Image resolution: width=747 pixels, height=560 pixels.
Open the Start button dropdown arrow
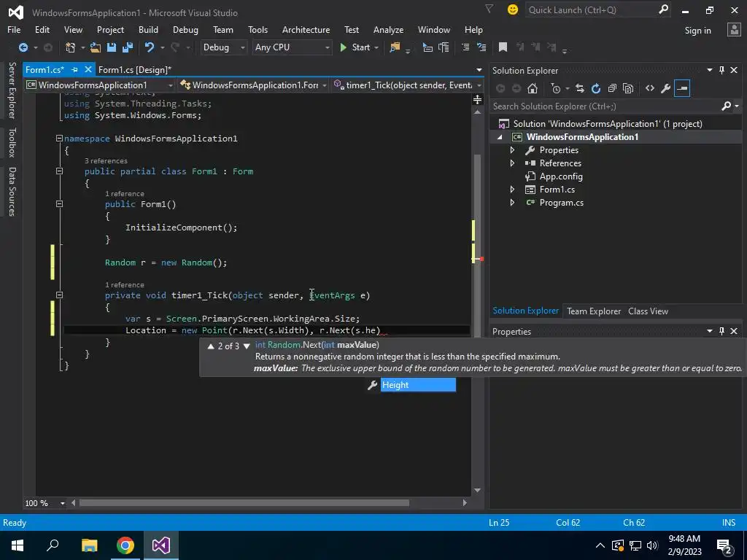coord(376,47)
